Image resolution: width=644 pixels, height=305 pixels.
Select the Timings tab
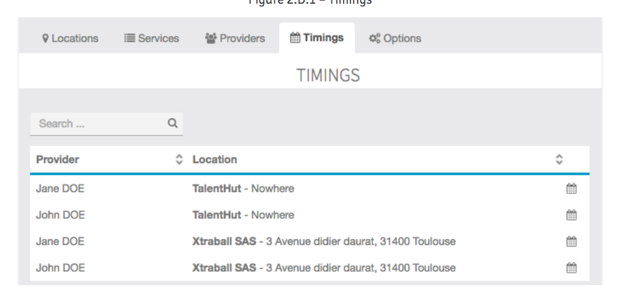pos(316,38)
